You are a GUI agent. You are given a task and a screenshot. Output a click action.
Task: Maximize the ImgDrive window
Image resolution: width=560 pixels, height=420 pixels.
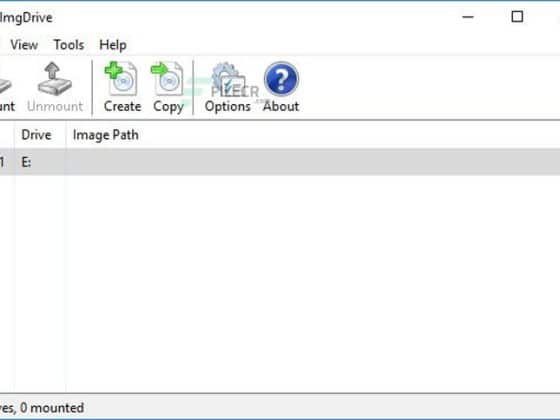[517, 17]
